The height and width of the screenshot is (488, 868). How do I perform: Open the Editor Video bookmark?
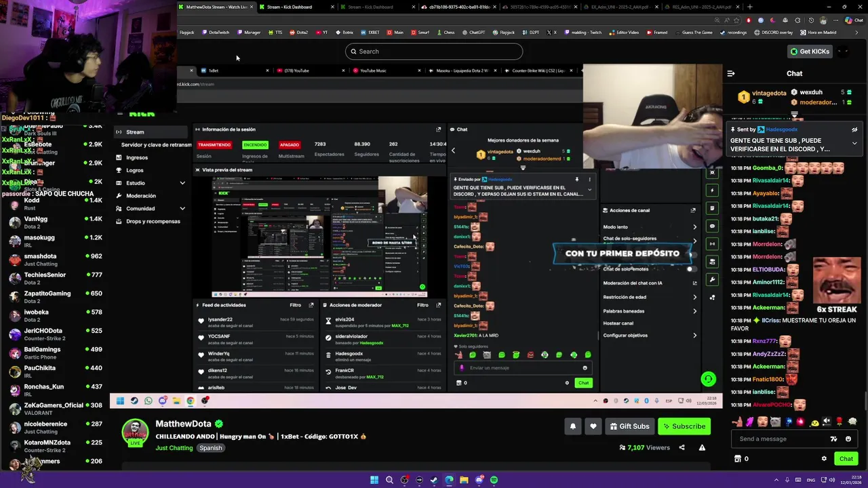point(623,33)
